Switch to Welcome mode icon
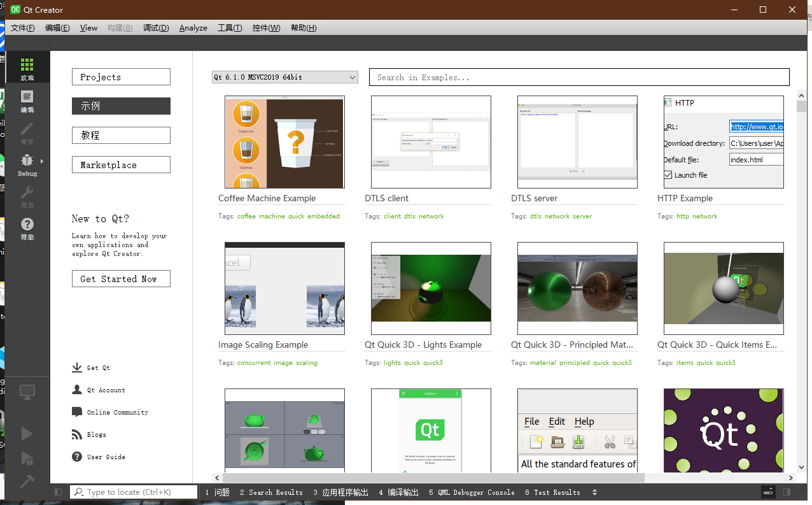 point(27,65)
